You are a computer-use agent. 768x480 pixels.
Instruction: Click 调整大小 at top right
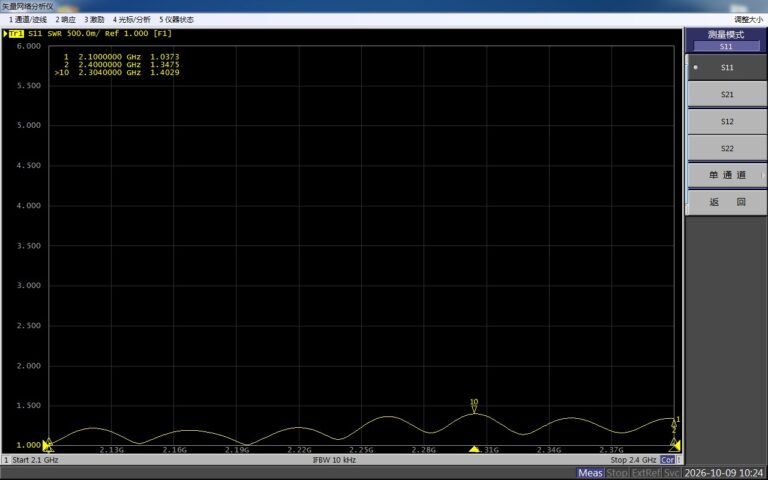pyautogui.click(x=748, y=20)
